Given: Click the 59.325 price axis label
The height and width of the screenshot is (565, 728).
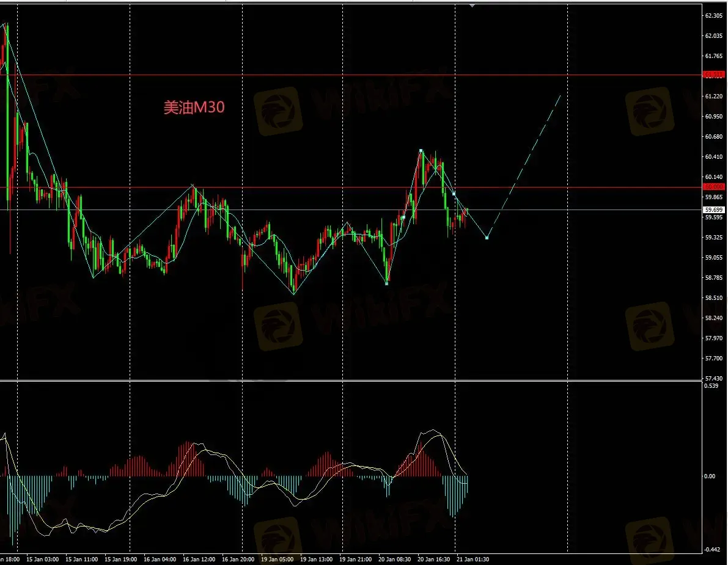Looking at the screenshot, I should coord(713,238).
